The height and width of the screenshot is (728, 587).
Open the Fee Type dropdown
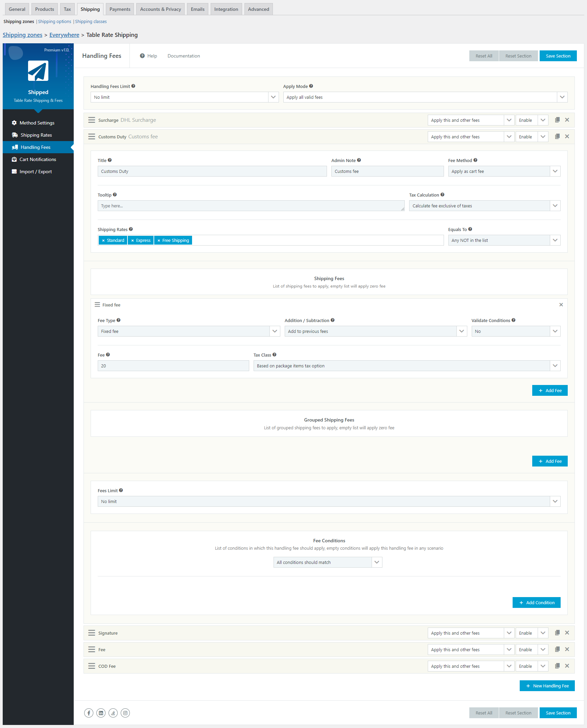(189, 331)
